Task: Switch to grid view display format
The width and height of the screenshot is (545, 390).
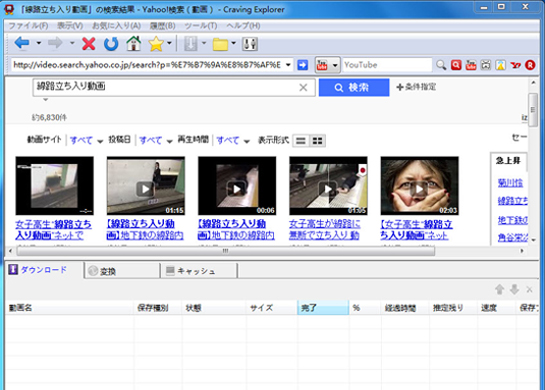Action: (x=317, y=141)
